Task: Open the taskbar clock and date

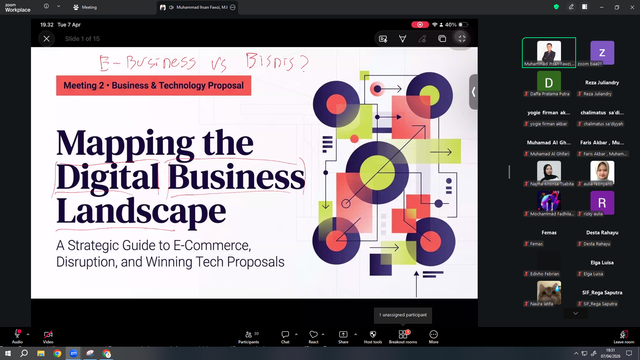Action: point(610,353)
